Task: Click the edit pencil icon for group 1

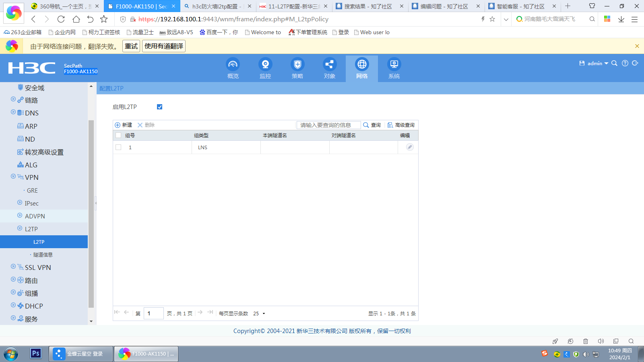Action: [x=410, y=147]
